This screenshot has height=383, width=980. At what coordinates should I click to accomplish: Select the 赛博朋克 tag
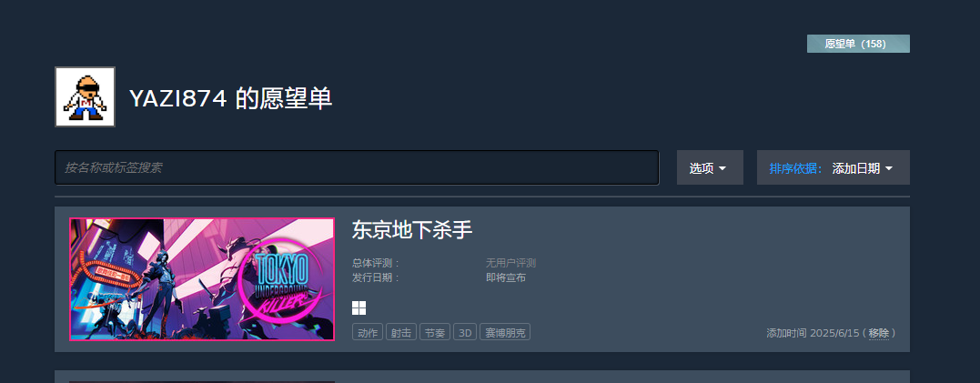pos(505,332)
